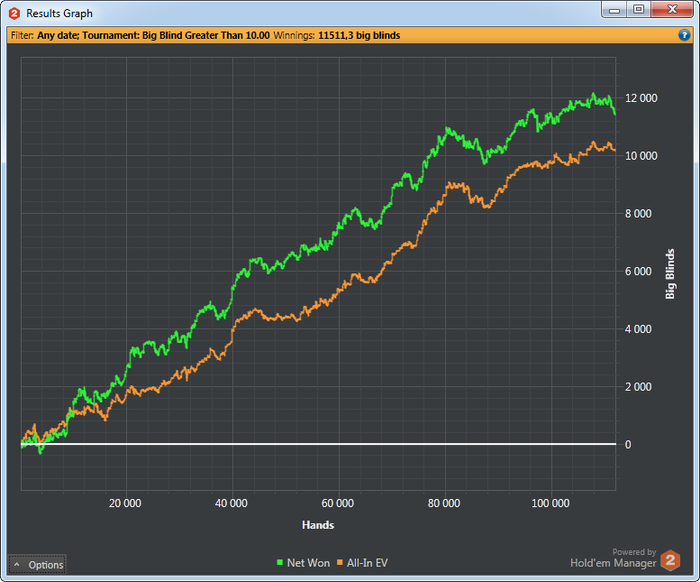Maximize the Results Graph window
Screen dimensions: 700x582
click(639, 10)
